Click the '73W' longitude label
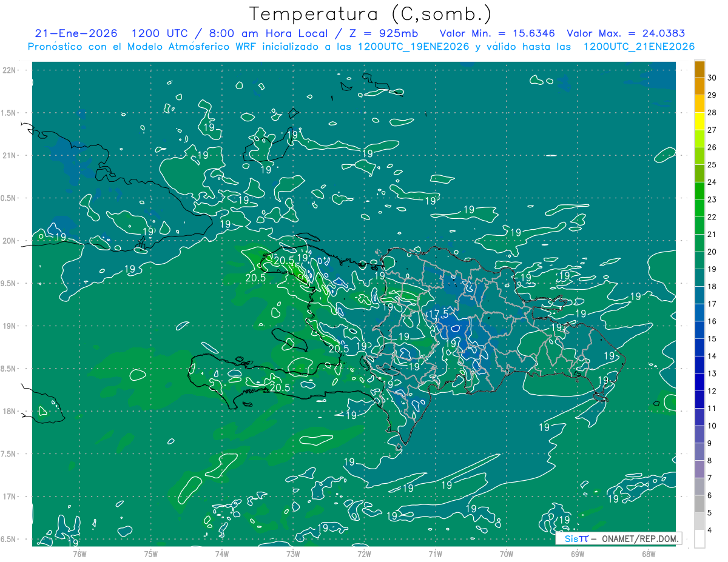 [x=292, y=553]
